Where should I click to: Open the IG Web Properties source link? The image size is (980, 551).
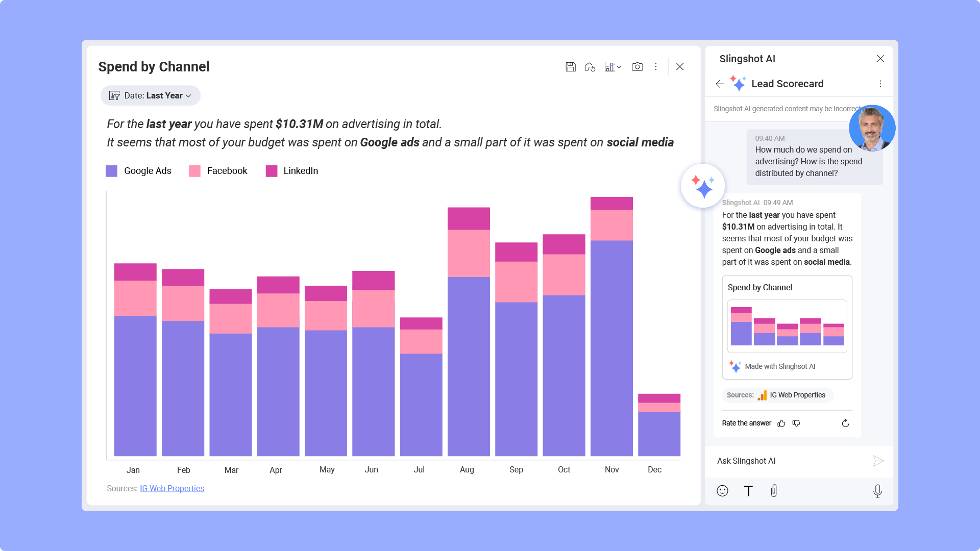tap(172, 488)
